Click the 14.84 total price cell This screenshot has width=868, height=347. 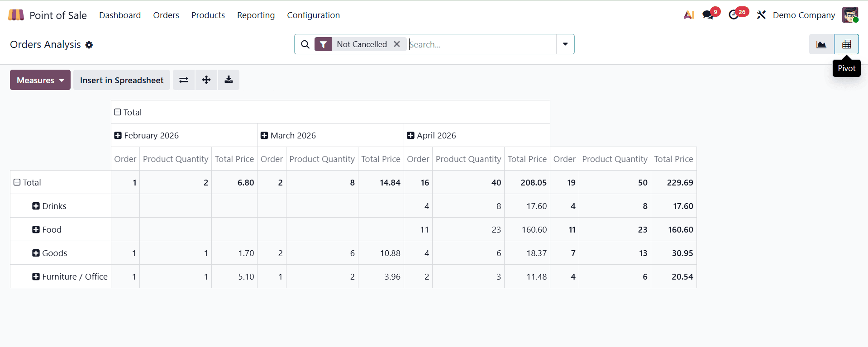(x=381, y=182)
